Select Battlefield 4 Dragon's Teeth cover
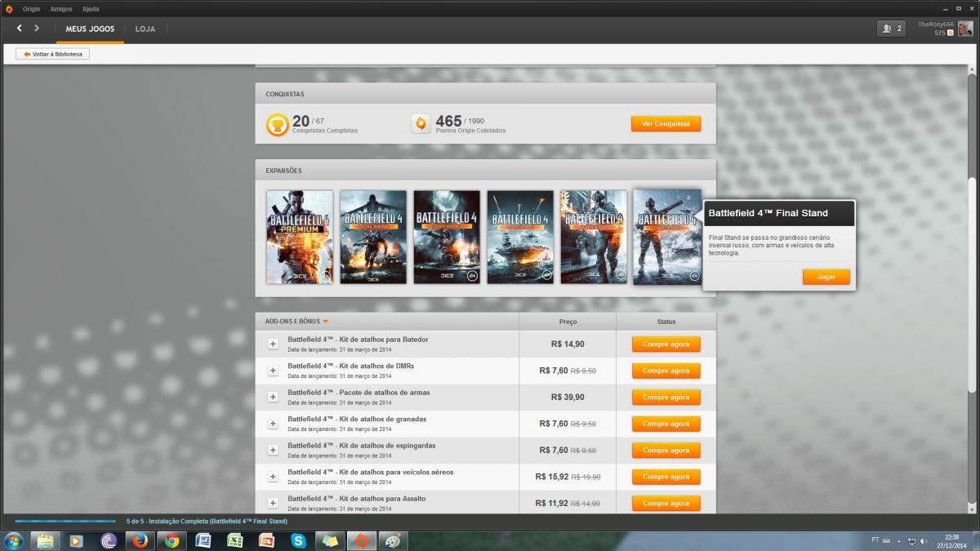Viewport: 980px width, 551px height. click(x=594, y=237)
